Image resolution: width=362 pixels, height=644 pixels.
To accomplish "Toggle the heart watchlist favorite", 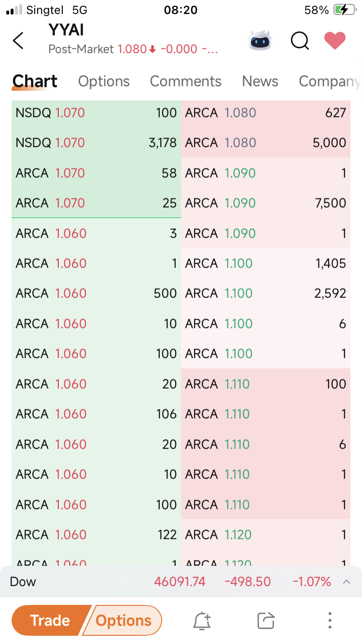I will (334, 41).
